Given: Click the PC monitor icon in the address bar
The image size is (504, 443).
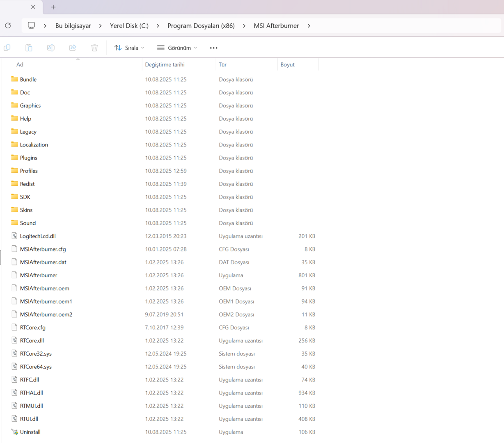Looking at the screenshot, I should pyautogui.click(x=31, y=25).
